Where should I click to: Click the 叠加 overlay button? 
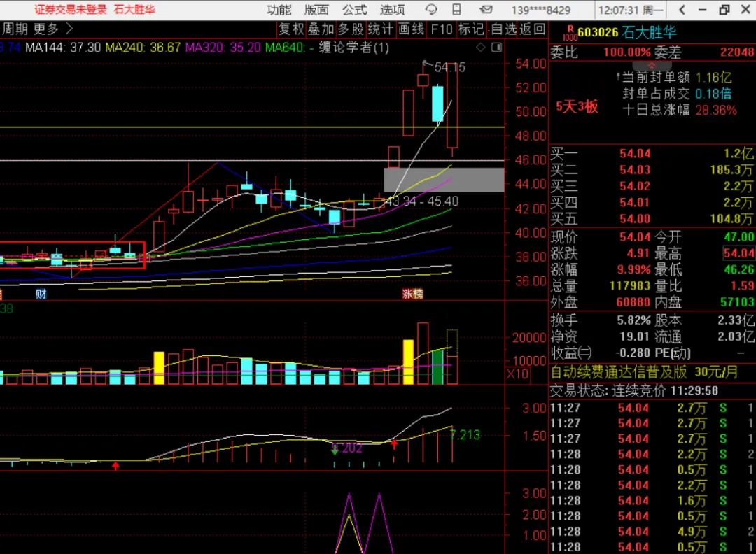(x=321, y=29)
